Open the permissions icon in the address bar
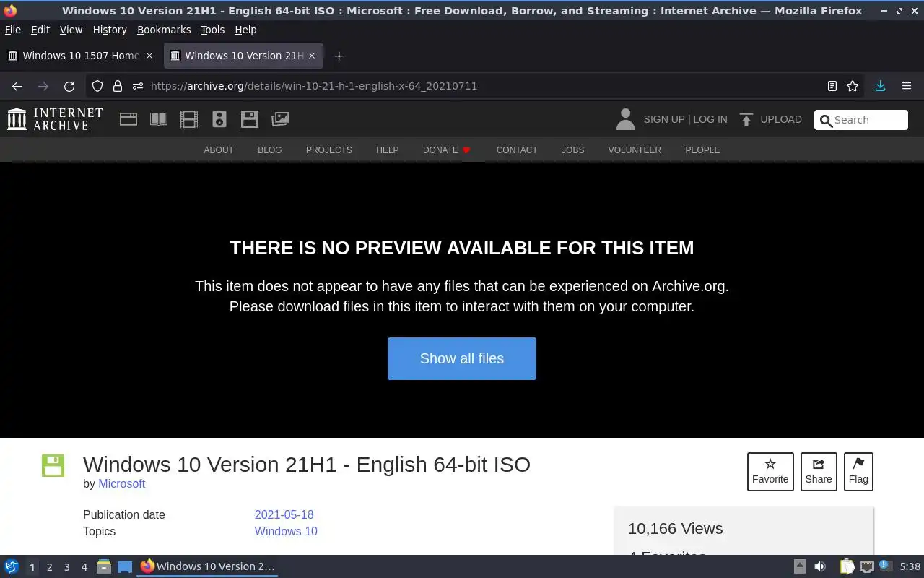The height and width of the screenshot is (578, 924). 138,86
